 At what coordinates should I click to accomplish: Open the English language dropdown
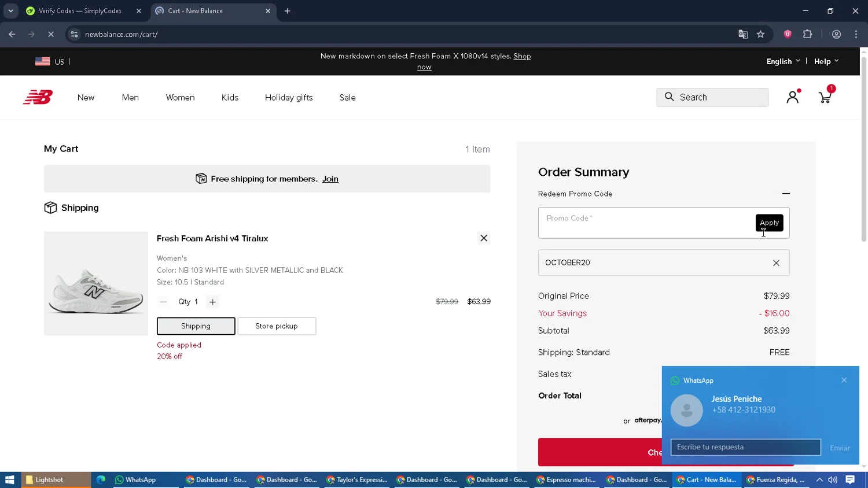(x=783, y=61)
